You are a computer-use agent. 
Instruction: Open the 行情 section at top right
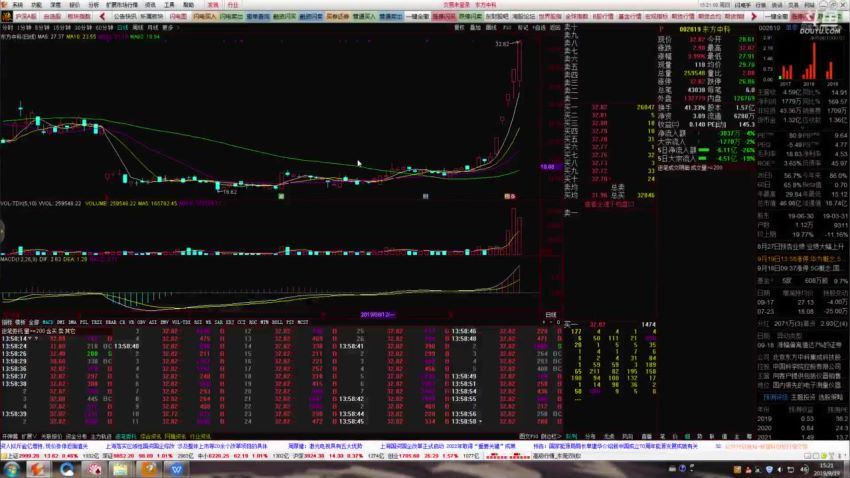[761, 4]
